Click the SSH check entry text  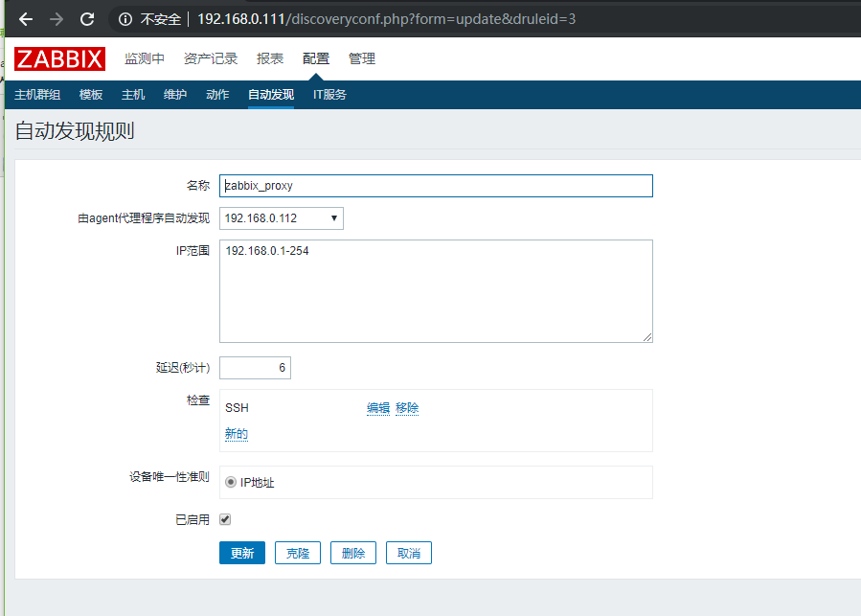[237, 408]
